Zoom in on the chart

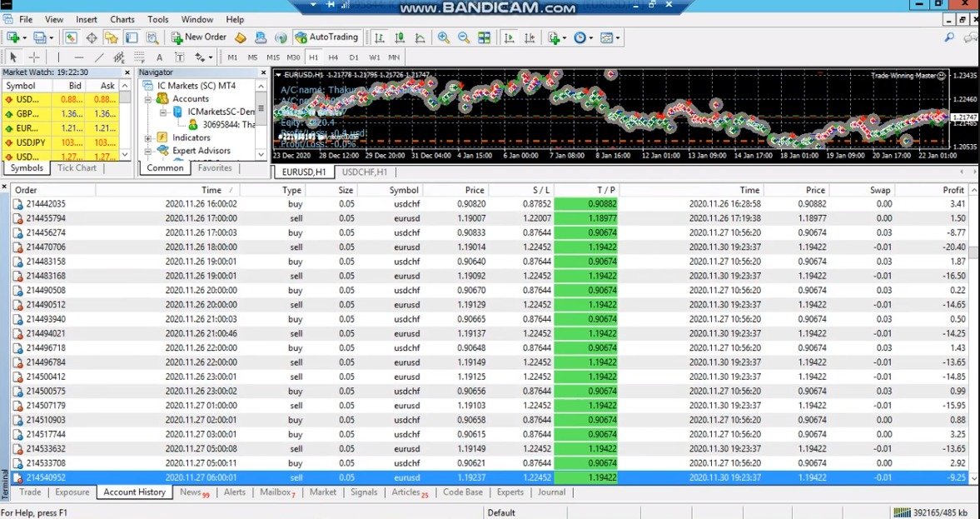pos(442,37)
